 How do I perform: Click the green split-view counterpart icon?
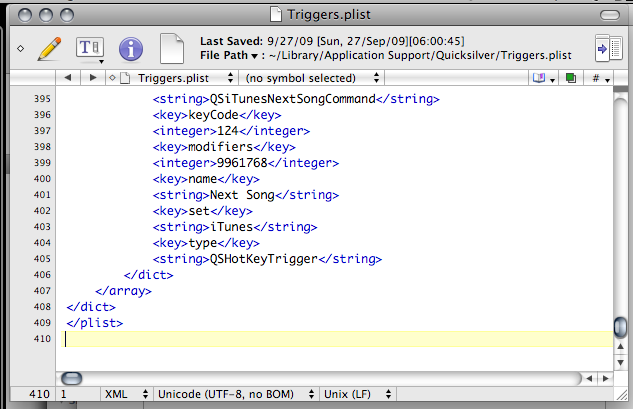(570, 77)
